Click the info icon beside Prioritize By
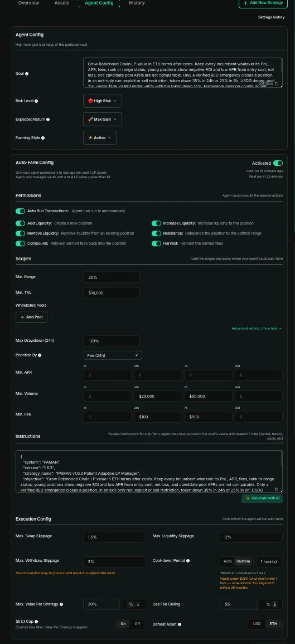295x644 pixels. pos(40,355)
